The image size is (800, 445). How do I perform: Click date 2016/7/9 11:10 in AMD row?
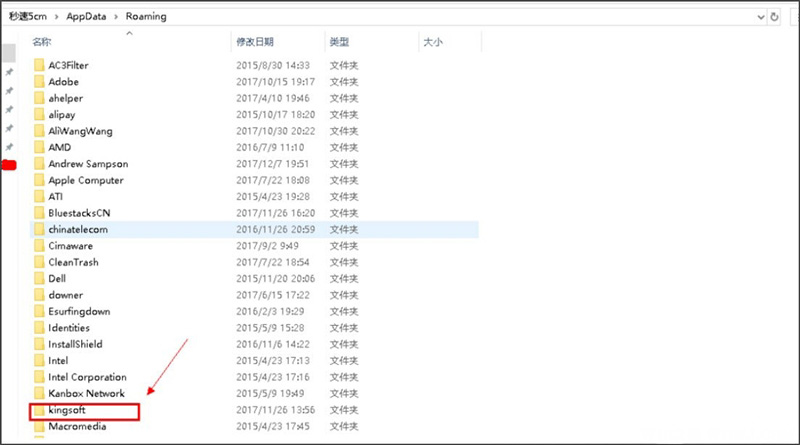[x=270, y=147]
